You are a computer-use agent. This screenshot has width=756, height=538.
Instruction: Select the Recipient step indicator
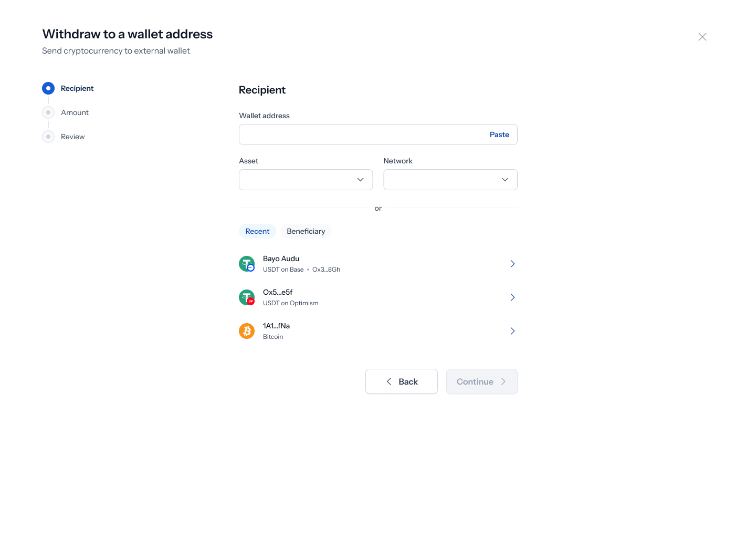[48, 88]
